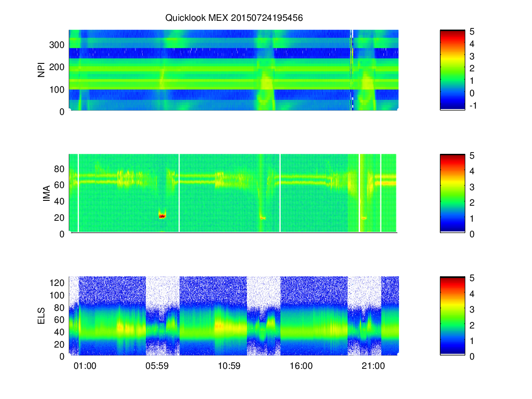Click the 0 label on IMA colorbar
This screenshot has height=399, width=532.
pyautogui.click(x=472, y=234)
